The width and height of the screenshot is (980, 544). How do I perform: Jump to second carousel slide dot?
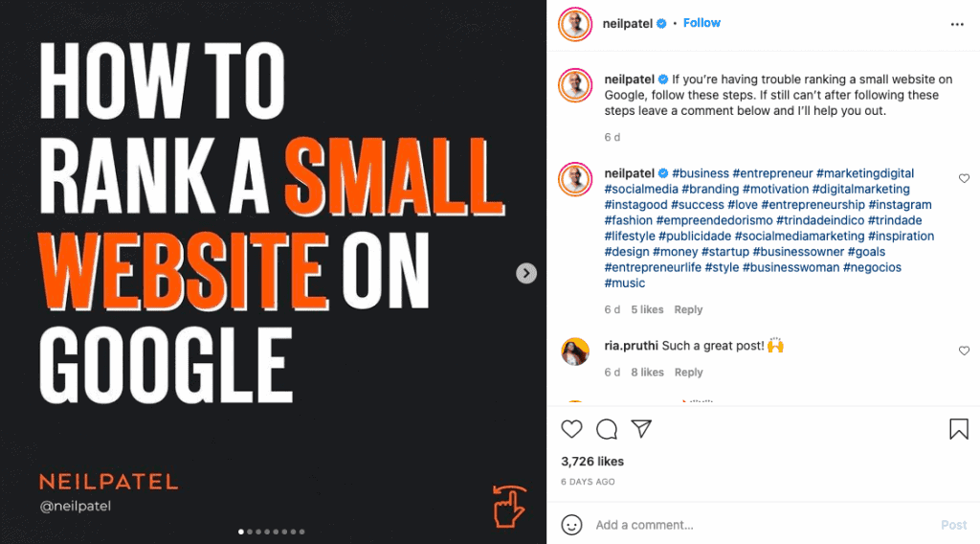pos(250,532)
